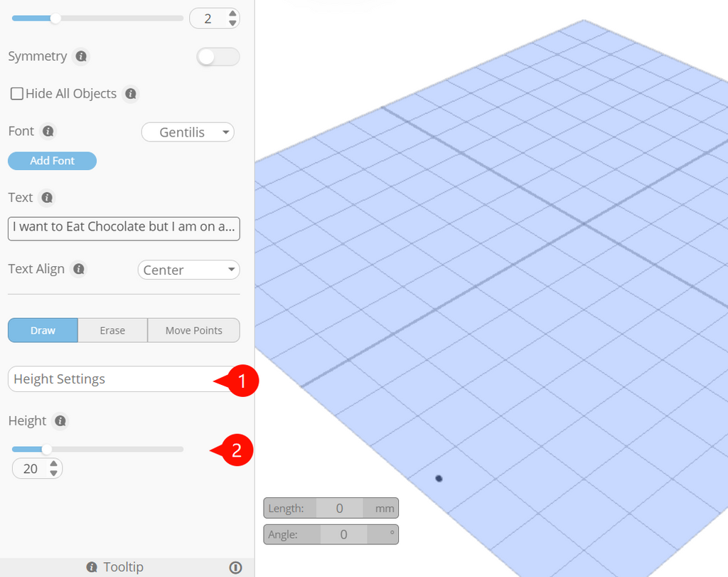The image size is (728, 577).
Task: Click the Font info icon
Action: point(48,132)
